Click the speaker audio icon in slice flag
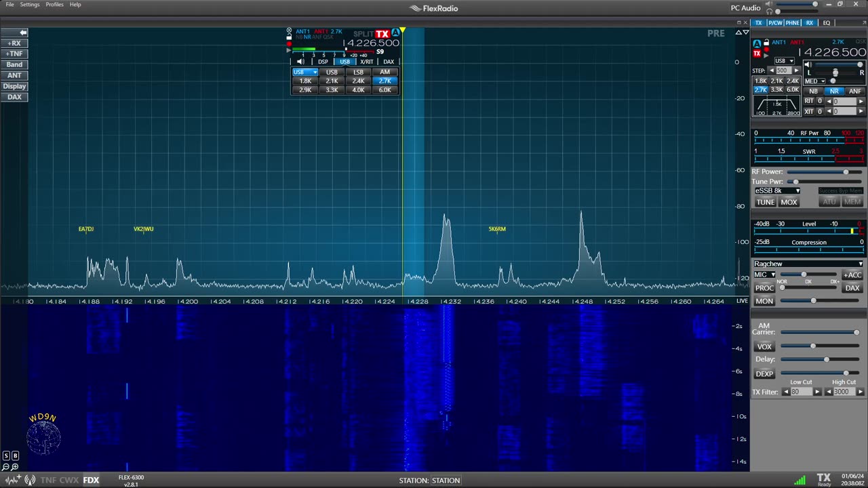The image size is (868, 488). pos(300,62)
